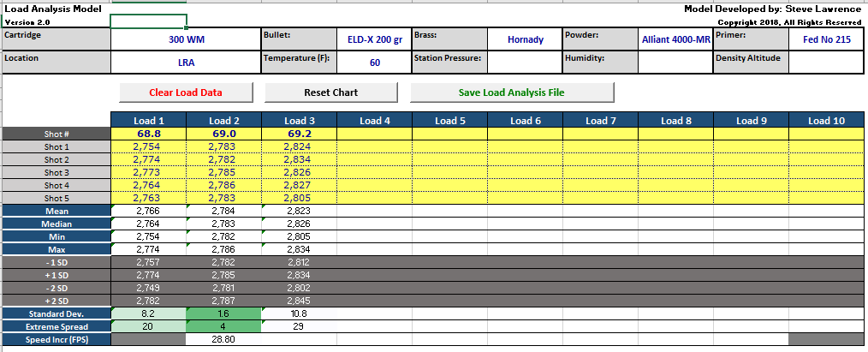Select the Load 5 column header

coord(450,120)
